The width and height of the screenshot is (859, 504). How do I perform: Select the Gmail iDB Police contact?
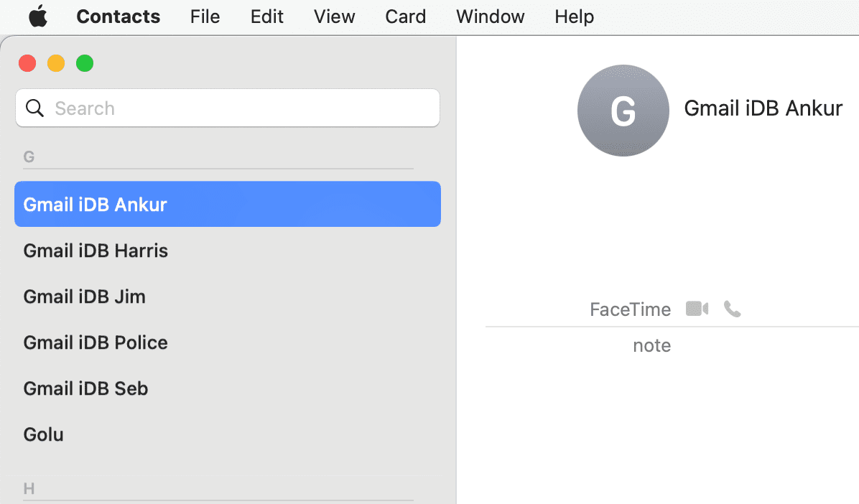point(228,342)
